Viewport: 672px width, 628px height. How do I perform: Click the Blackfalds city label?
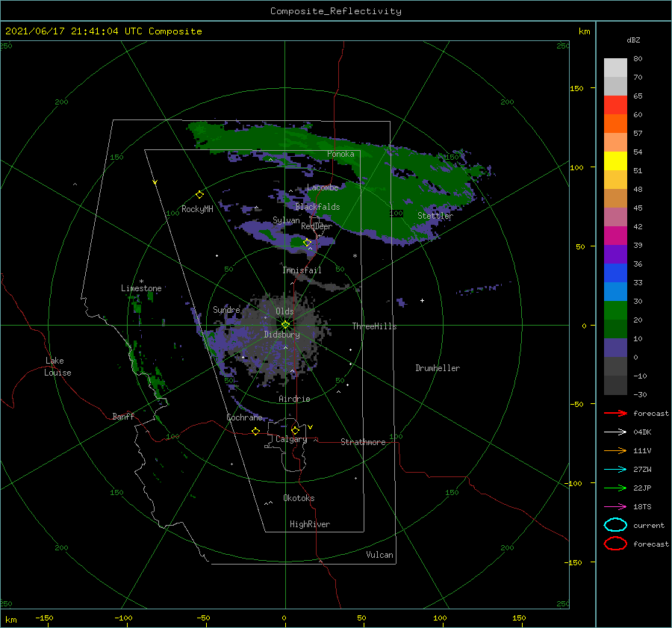(317, 207)
